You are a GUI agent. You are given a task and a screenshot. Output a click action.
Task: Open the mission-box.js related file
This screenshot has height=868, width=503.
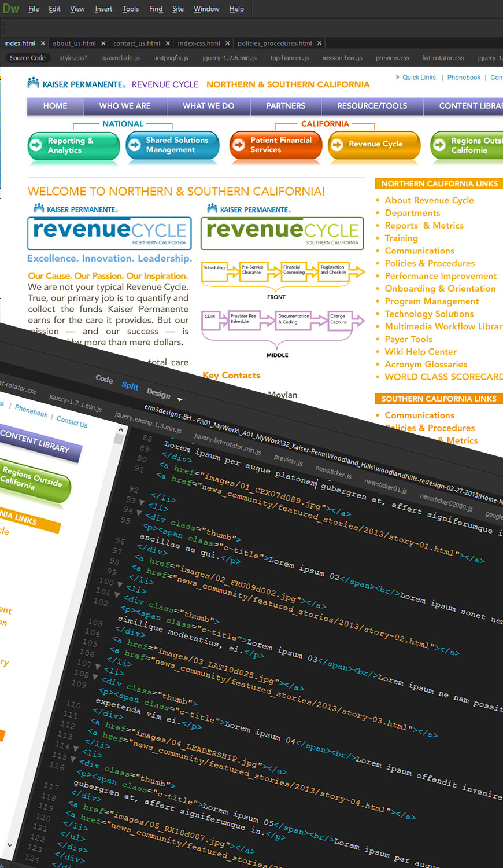pos(342,58)
